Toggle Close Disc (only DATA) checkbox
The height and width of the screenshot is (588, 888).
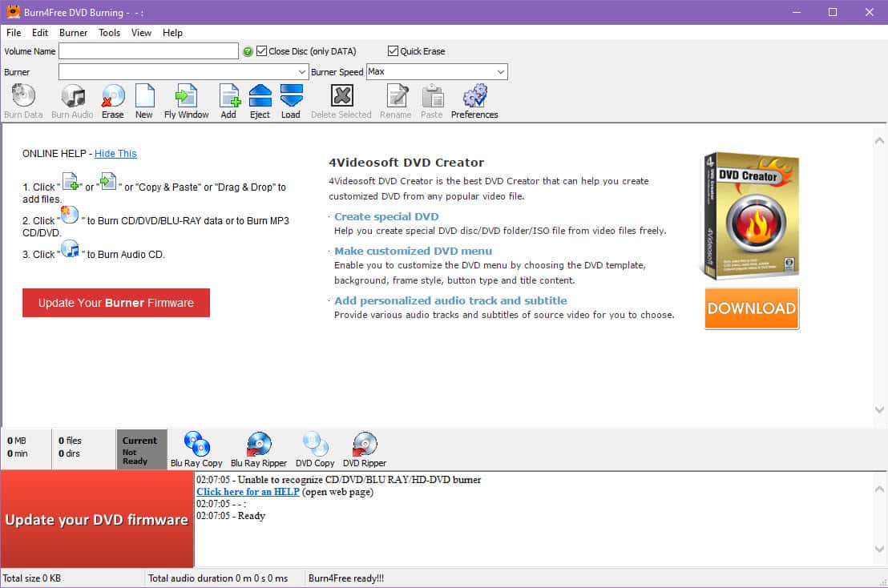point(261,51)
